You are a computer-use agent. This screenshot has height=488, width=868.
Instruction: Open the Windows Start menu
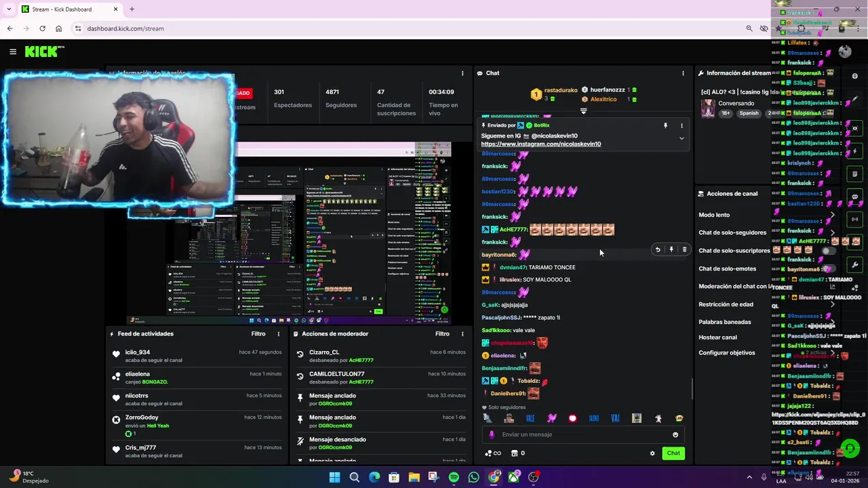tap(334, 477)
